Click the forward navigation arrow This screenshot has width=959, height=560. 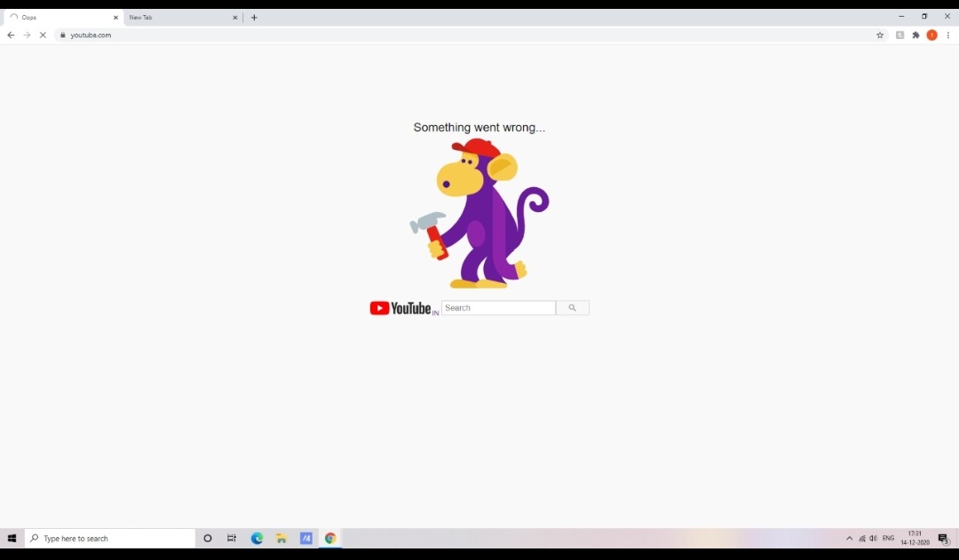[x=27, y=35]
